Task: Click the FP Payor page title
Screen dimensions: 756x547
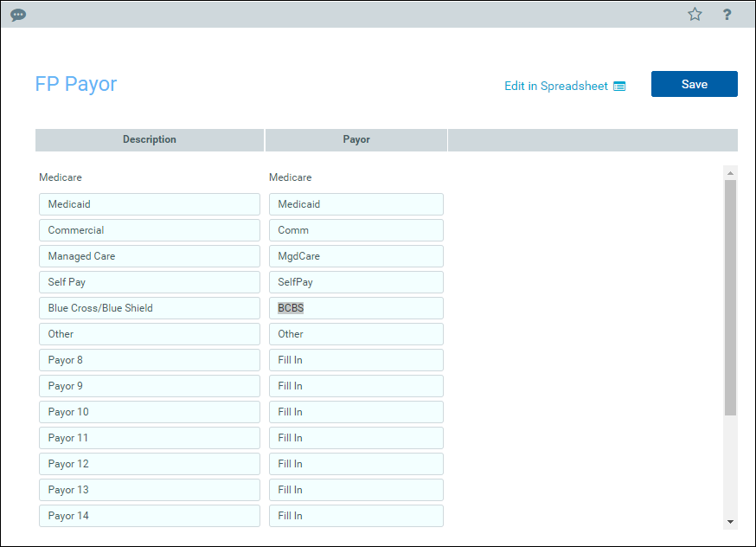Action: [76, 85]
